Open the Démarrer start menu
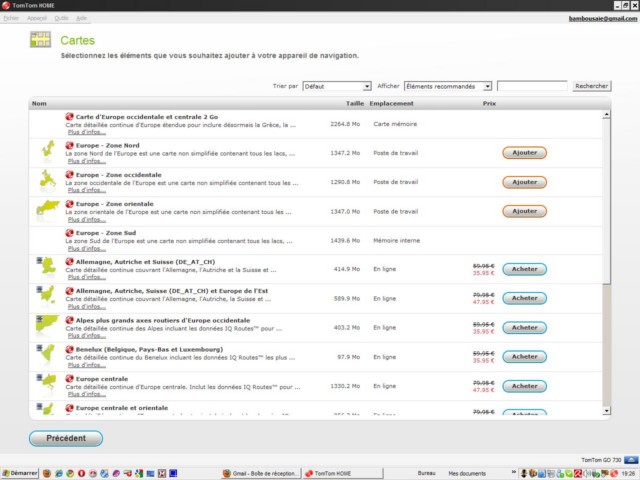Screen dimensions: 640x480 click(20, 473)
